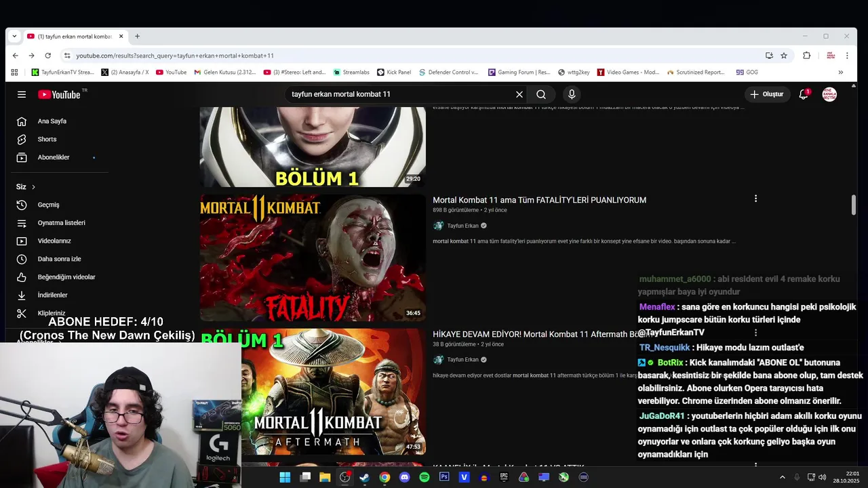Open Chrome three-dot menu

[x=848, y=56]
